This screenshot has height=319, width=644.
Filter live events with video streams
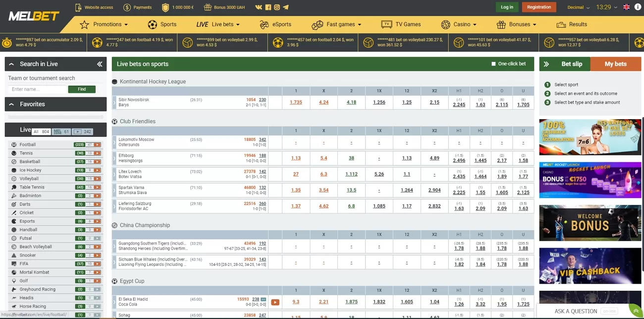tap(82, 131)
